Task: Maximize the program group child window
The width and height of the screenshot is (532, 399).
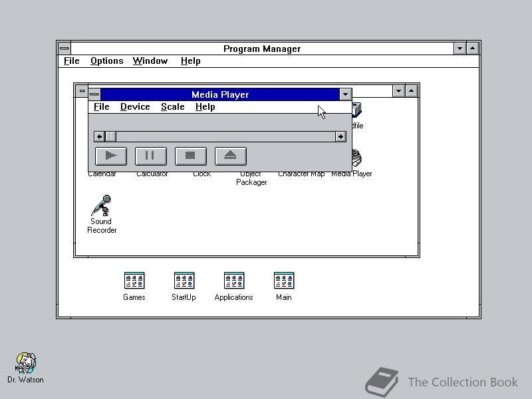Action: tap(411, 90)
